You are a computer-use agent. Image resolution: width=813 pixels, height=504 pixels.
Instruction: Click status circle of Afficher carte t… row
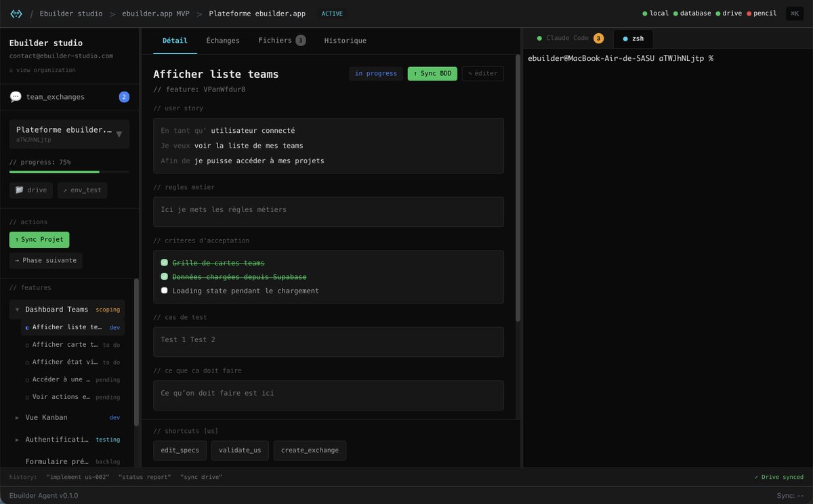(x=27, y=345)
